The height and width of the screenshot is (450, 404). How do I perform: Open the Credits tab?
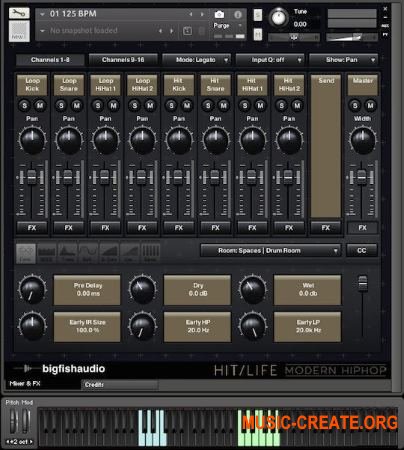(x=119, y=384)
